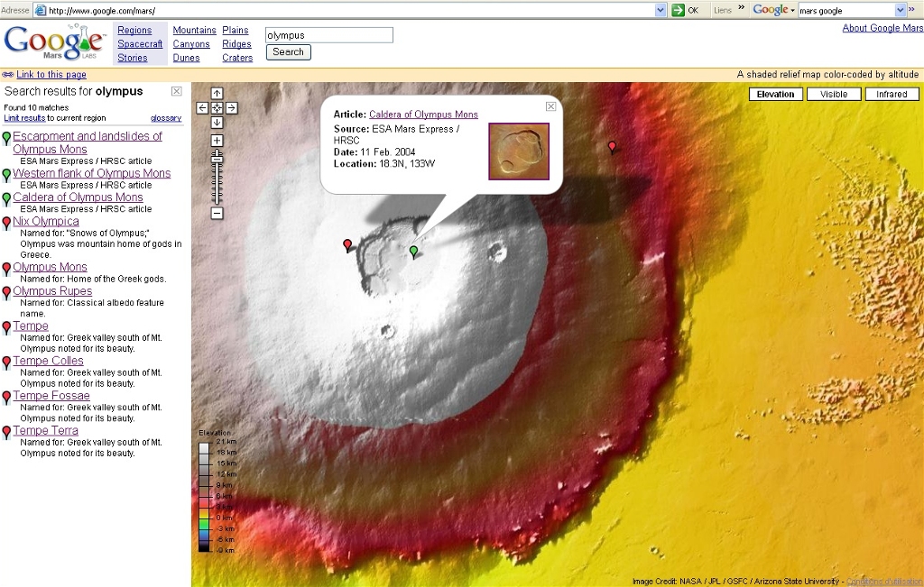Screen dimensions: 924x587
Task: Click red map marker left of caldera
Action: (x=347, y=245)
